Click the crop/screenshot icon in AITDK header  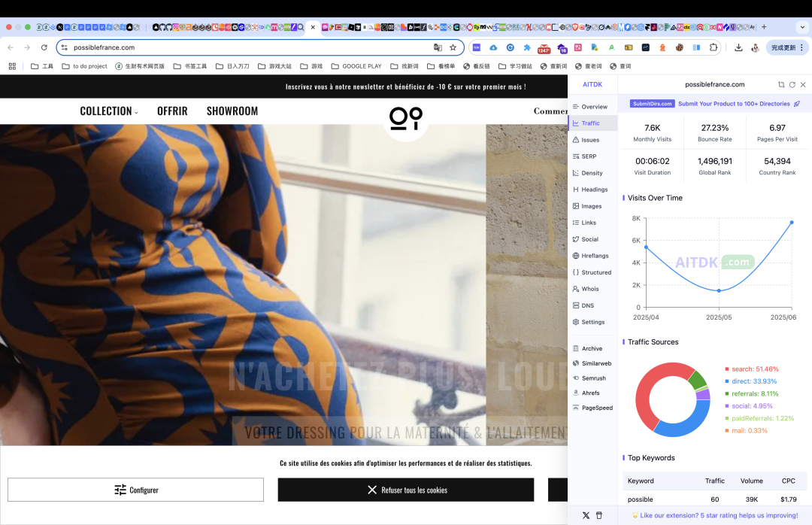coord(781,84)
